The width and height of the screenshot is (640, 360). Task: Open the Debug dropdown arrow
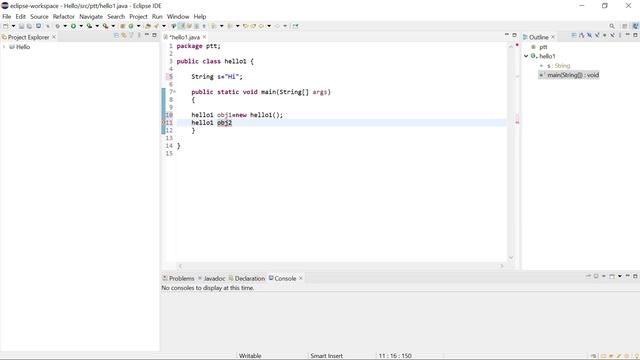65,26
